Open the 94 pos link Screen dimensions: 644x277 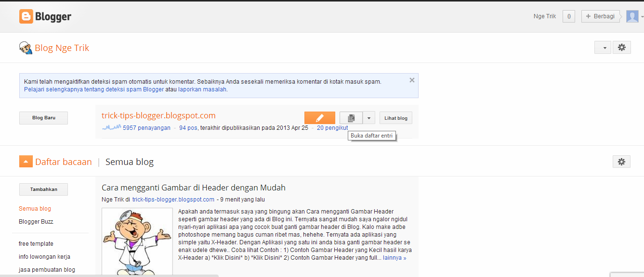pos(188,128)
